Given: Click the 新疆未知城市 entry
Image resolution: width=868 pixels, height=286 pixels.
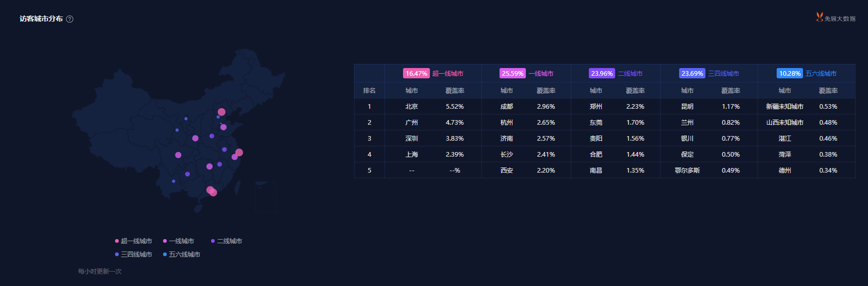Looking at the screenshot, I should (x=784, y=107).
